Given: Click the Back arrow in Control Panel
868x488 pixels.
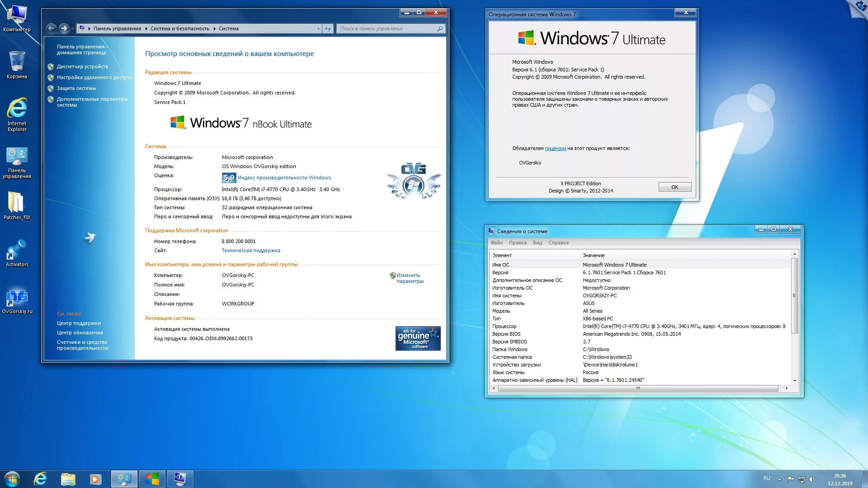Looking at the screenshot, I should pos(52,28).
